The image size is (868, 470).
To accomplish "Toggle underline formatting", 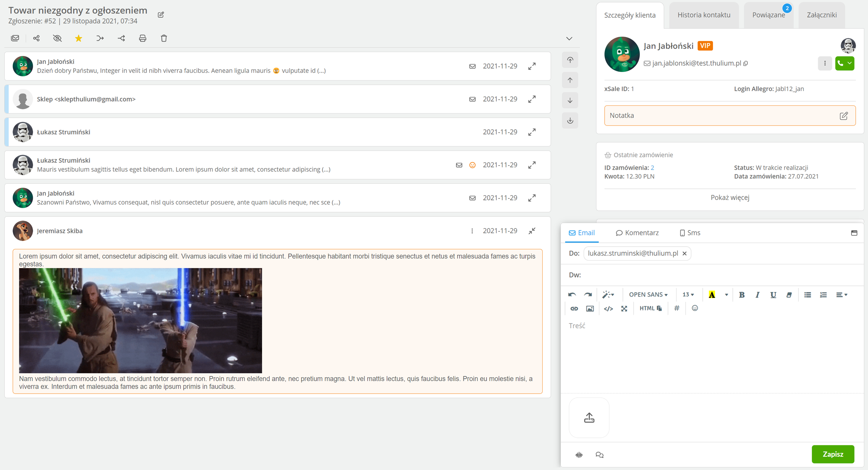I will pos(773,294).
